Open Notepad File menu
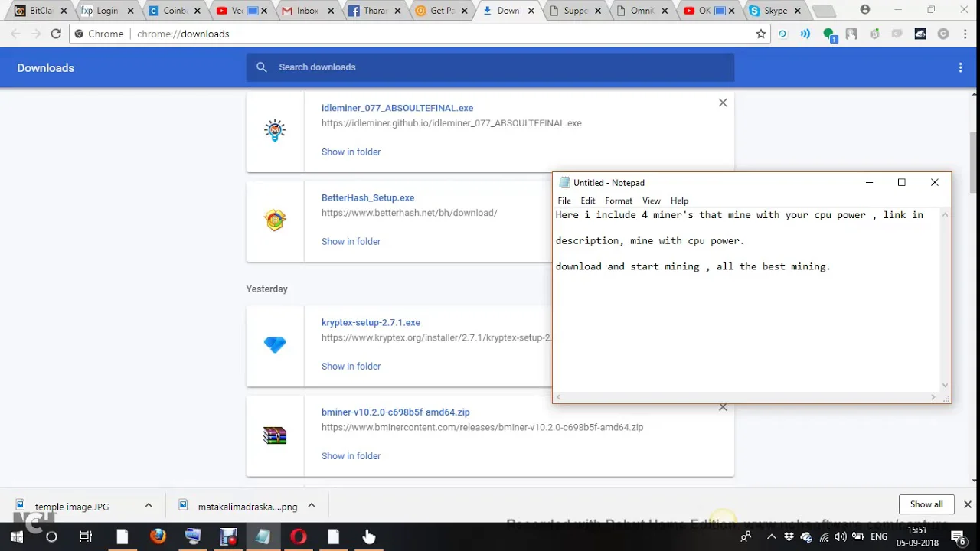 pos(564,201)
